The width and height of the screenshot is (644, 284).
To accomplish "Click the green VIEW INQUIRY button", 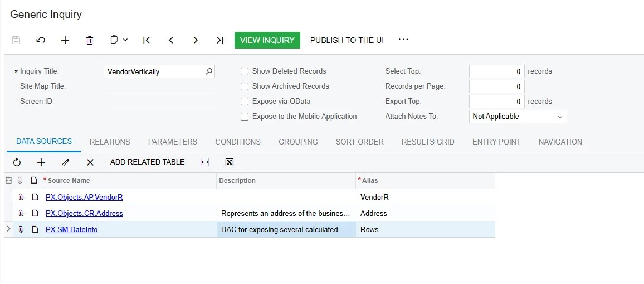I will click(x=267, y=40).
